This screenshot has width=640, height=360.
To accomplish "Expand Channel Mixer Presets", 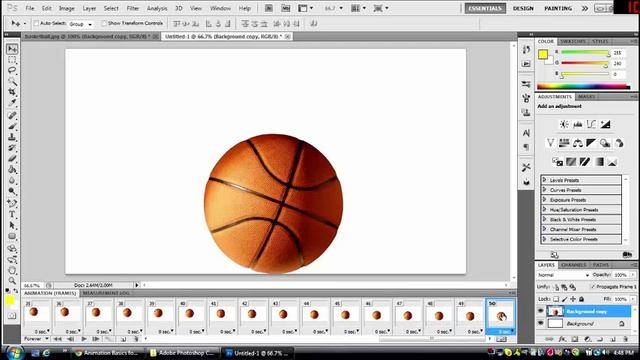I will click(x=544, y=229).
